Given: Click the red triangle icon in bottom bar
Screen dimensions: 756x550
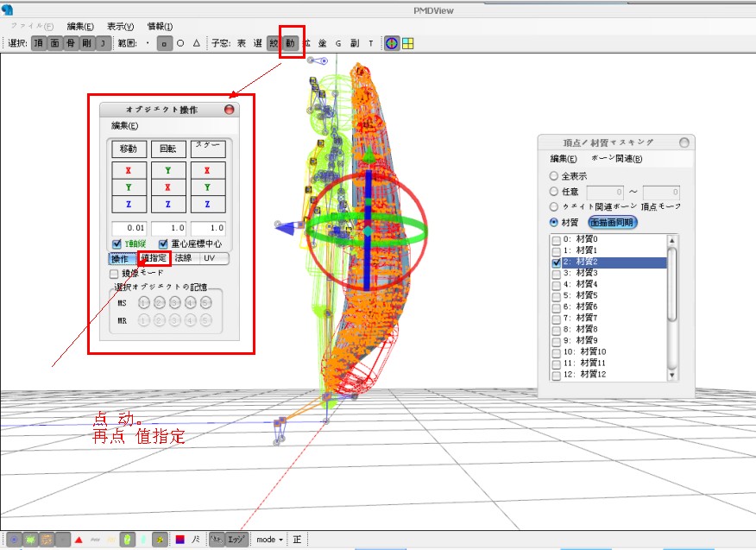Looking at the screenshot, I should tap(79, 540).
